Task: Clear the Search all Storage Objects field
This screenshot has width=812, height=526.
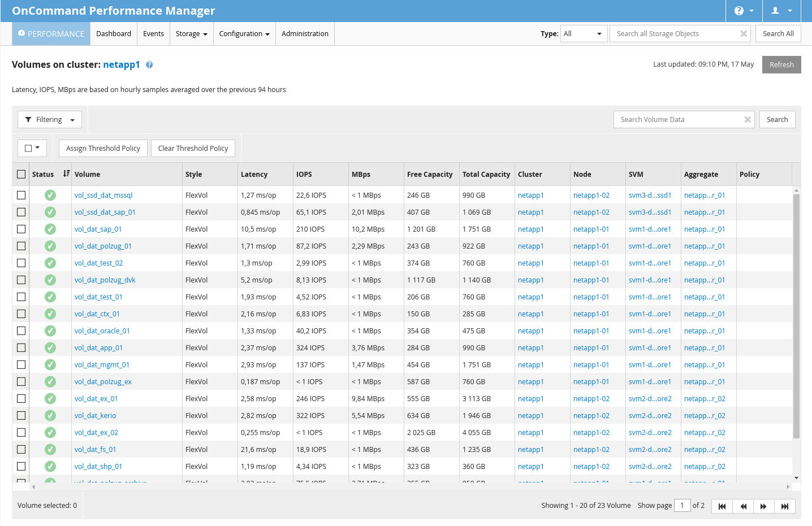Action: click(x=744, y=34)
